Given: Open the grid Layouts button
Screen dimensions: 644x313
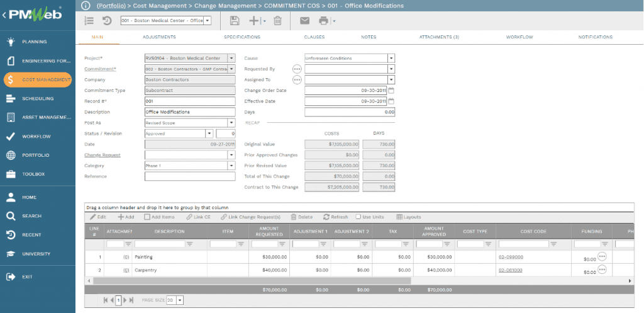Looking at the screenshot, I should [409, 217].
